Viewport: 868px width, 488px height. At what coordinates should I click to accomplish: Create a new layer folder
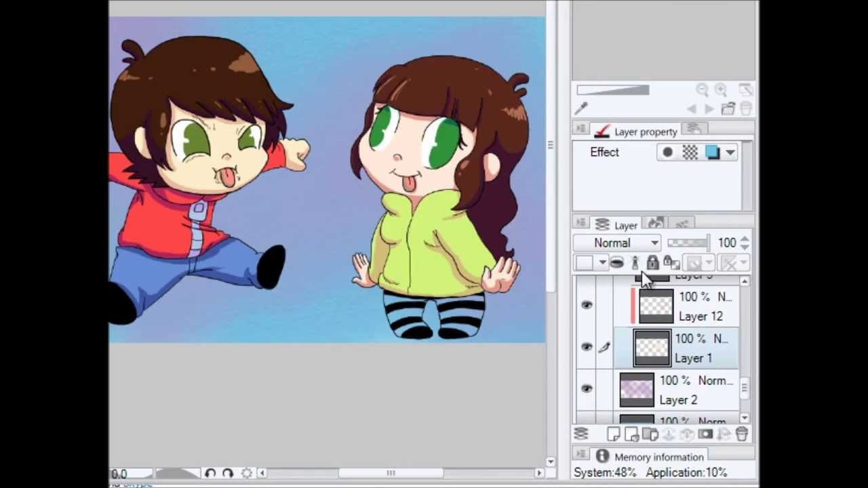(650, 434)
